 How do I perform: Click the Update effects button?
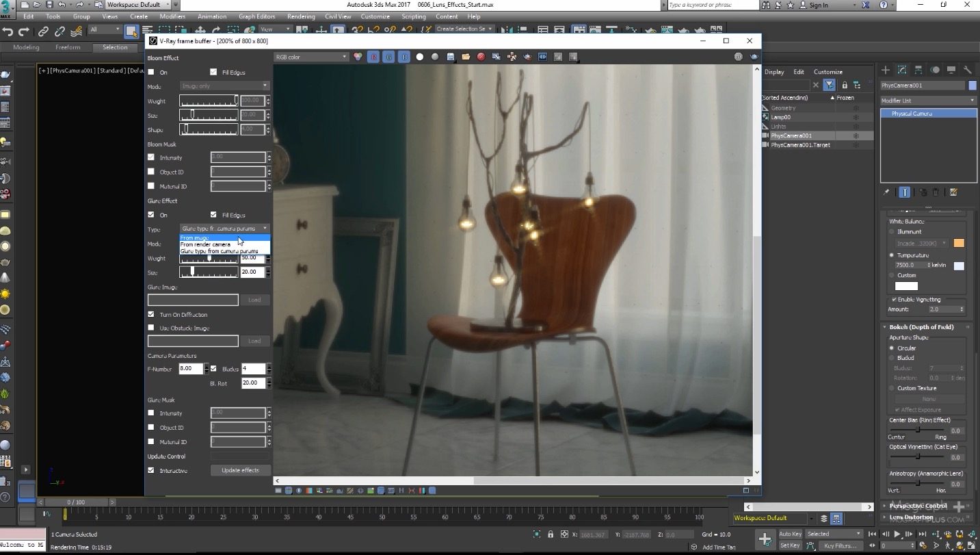(x=240, y=470)
